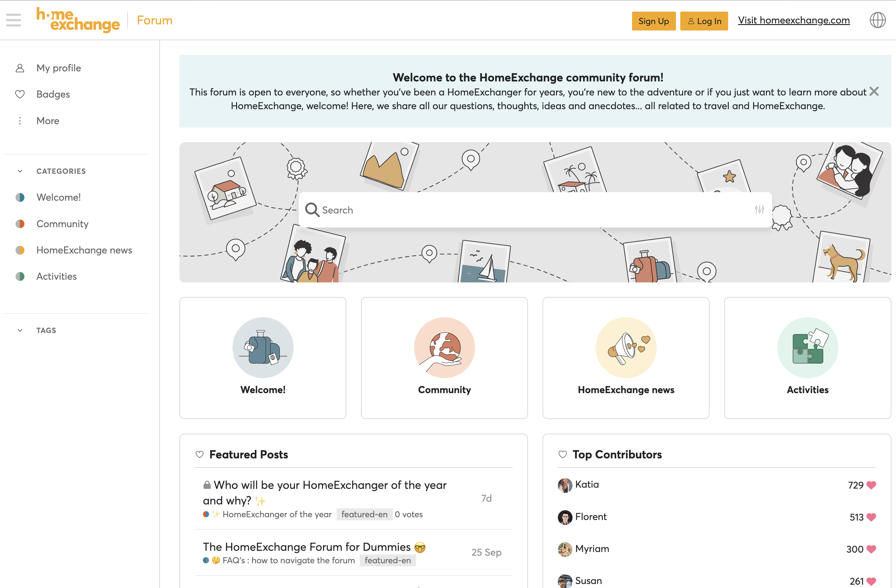Visit homeexchange.com link in header
The image size is (896, 588).
point(793,20)
